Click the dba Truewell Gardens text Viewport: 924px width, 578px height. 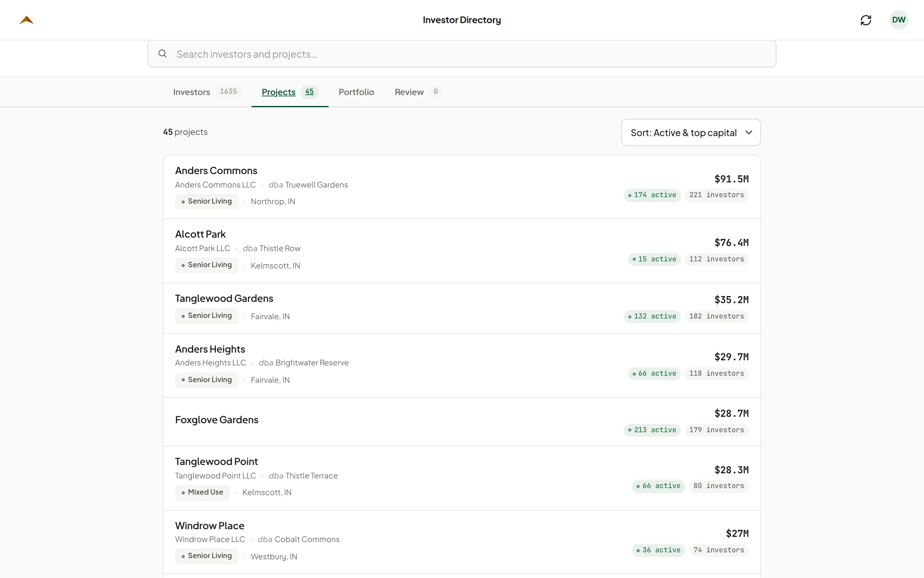[x=308, y=185]
